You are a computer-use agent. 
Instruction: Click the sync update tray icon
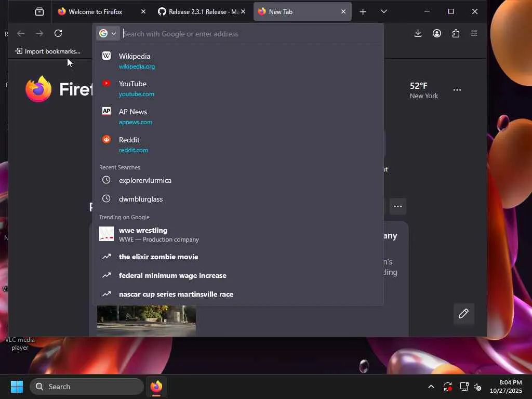447,387
